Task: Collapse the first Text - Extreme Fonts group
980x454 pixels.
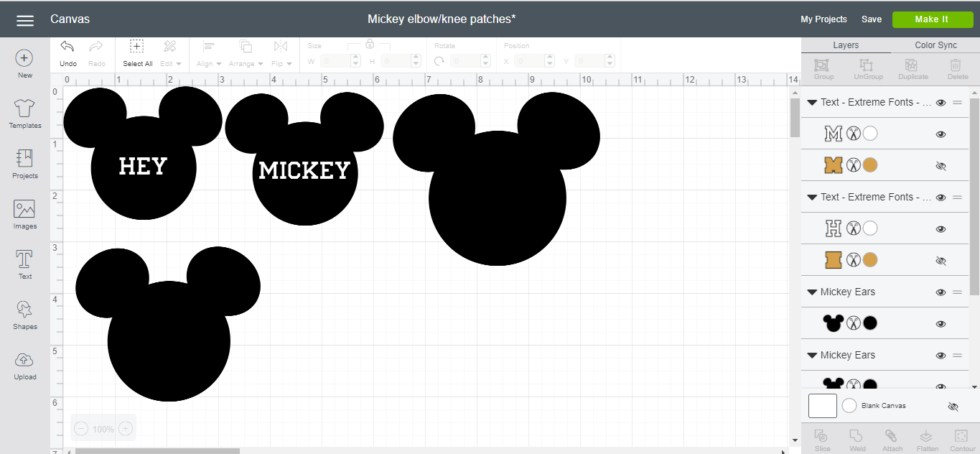Action: 812,103
